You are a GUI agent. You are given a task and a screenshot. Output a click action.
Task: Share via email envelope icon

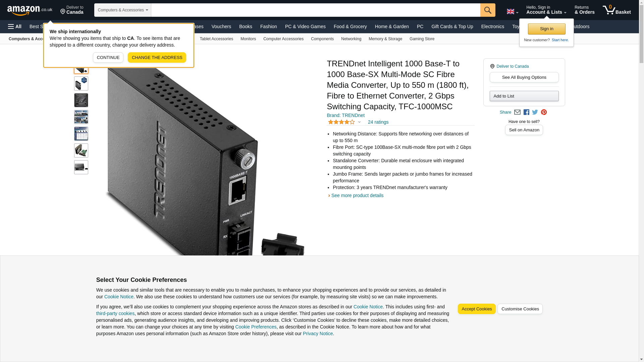517,112
